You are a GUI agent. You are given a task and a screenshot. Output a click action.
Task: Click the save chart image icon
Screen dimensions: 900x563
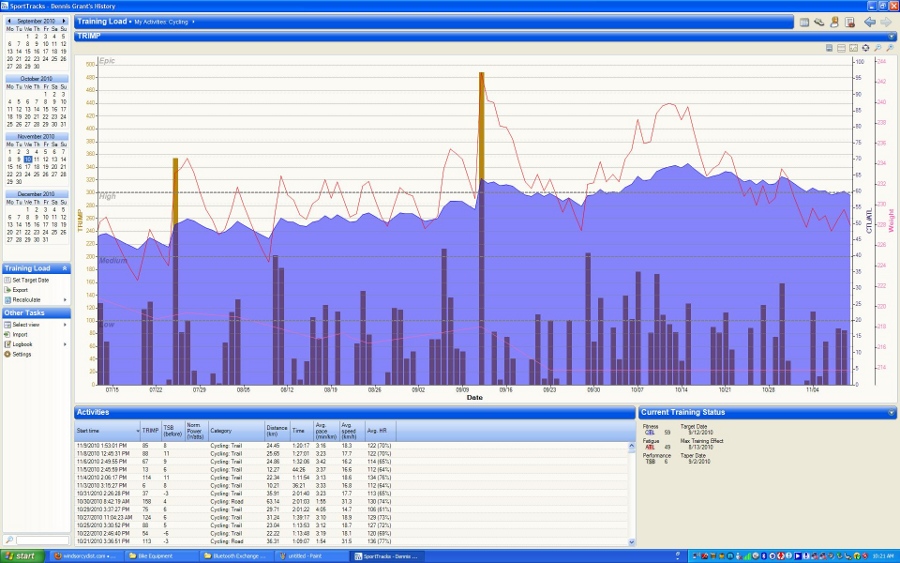pos(829,48)
